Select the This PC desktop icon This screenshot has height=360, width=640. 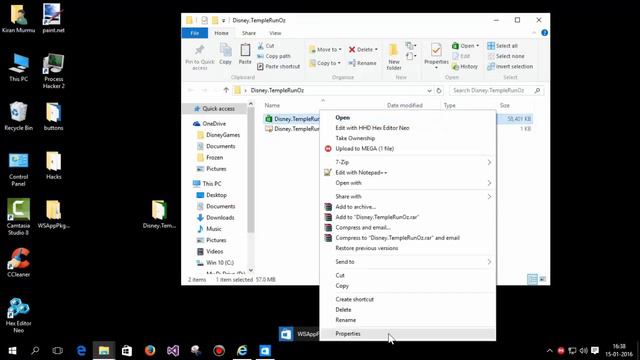18,67
